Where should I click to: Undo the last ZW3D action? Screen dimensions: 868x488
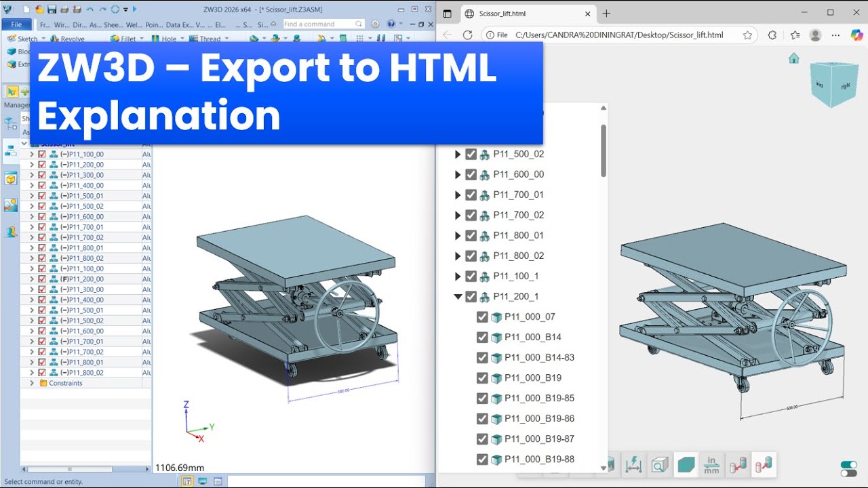pos(90,9)
